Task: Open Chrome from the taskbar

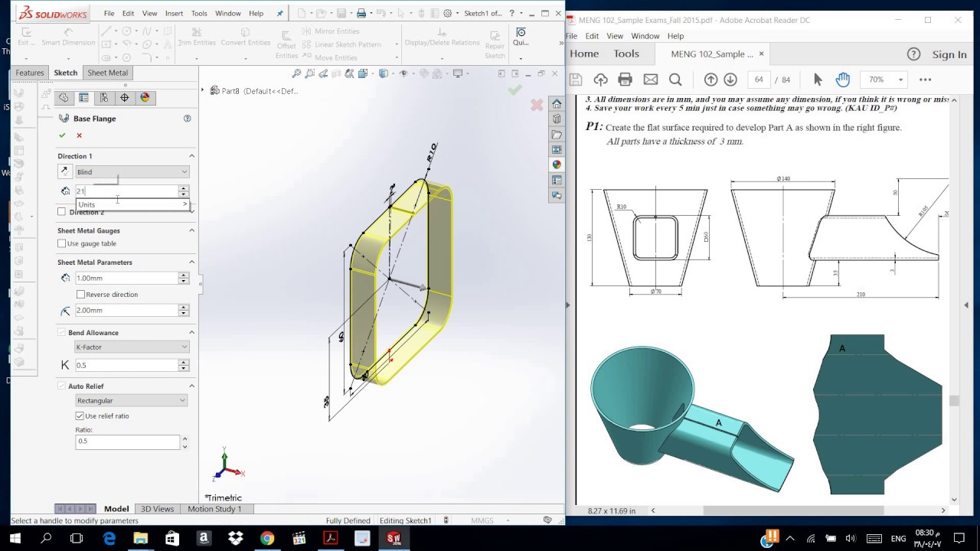Action: (267, 538)
